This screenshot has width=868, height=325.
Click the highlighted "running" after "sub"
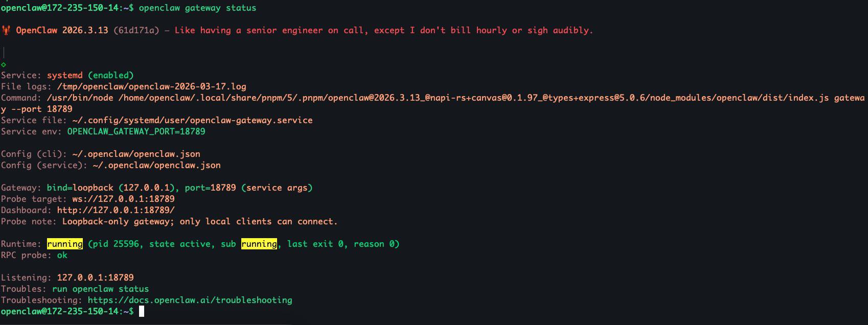(x=259, y=244)
